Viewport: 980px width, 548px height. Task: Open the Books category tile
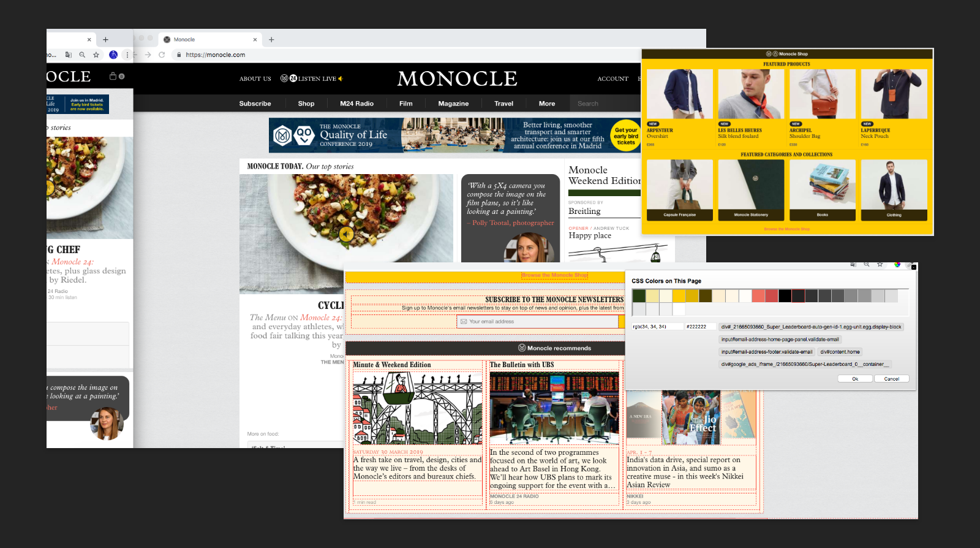coord(823,190)
